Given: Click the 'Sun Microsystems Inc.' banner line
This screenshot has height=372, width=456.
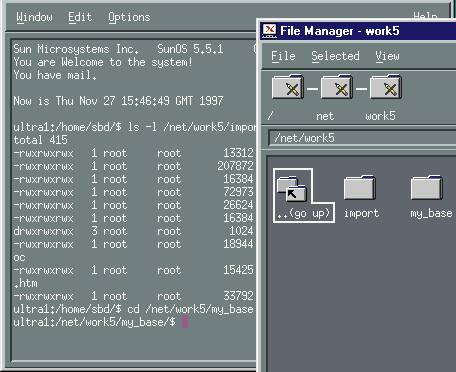Looking at the screenshot, I should 118,49.
